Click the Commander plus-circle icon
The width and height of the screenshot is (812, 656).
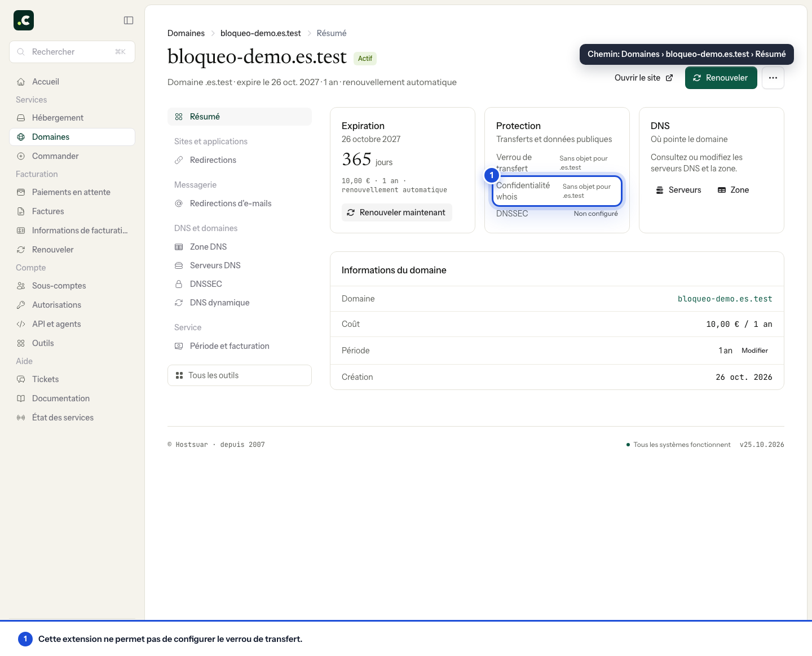(x=21, y=156)
